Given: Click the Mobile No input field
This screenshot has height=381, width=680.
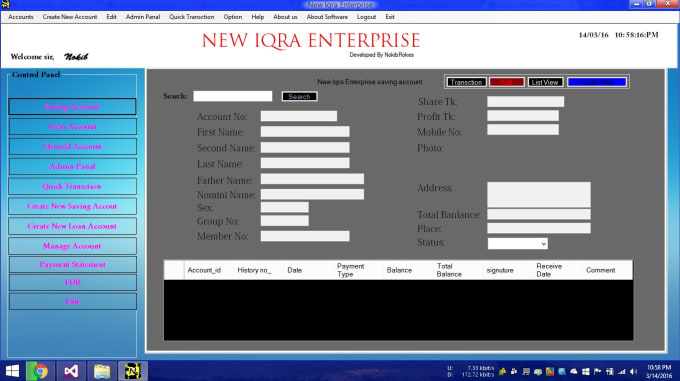Looking at the screenshot, I should pyautogui.click(x=523, y=130).
